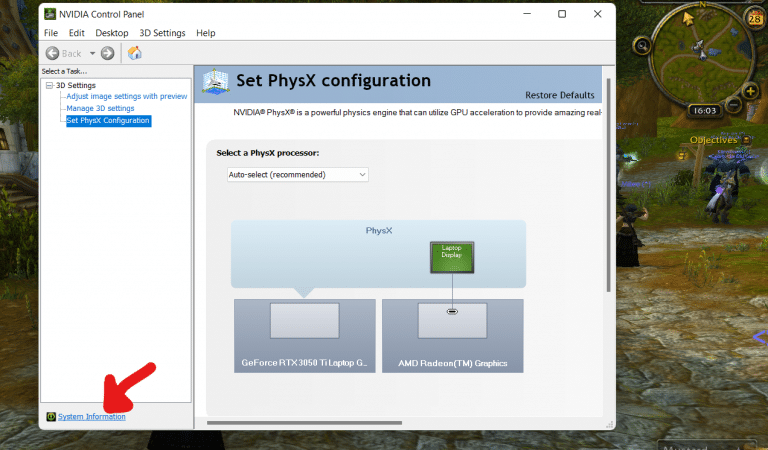Open the Desktop menu

(112, 33)
